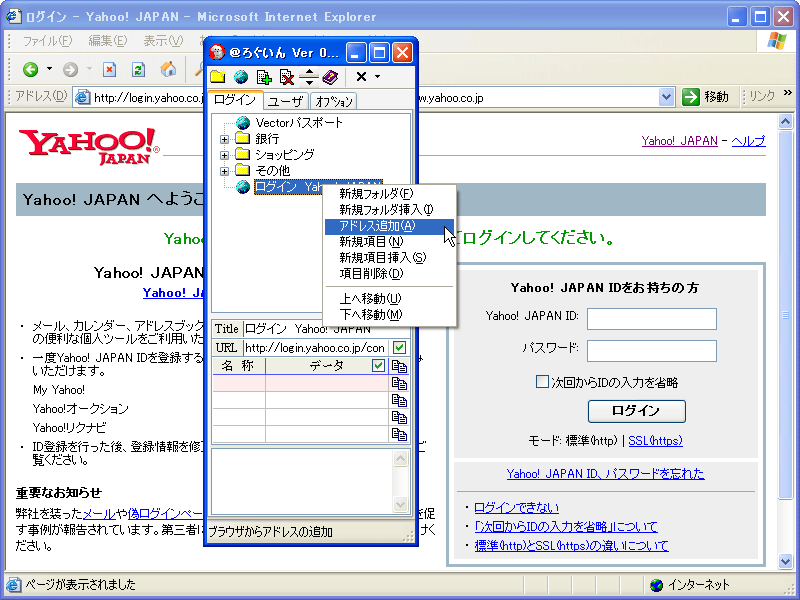Toggle the checkbox in データ column header
Viewport: 800px width, 600px height.
378,365
